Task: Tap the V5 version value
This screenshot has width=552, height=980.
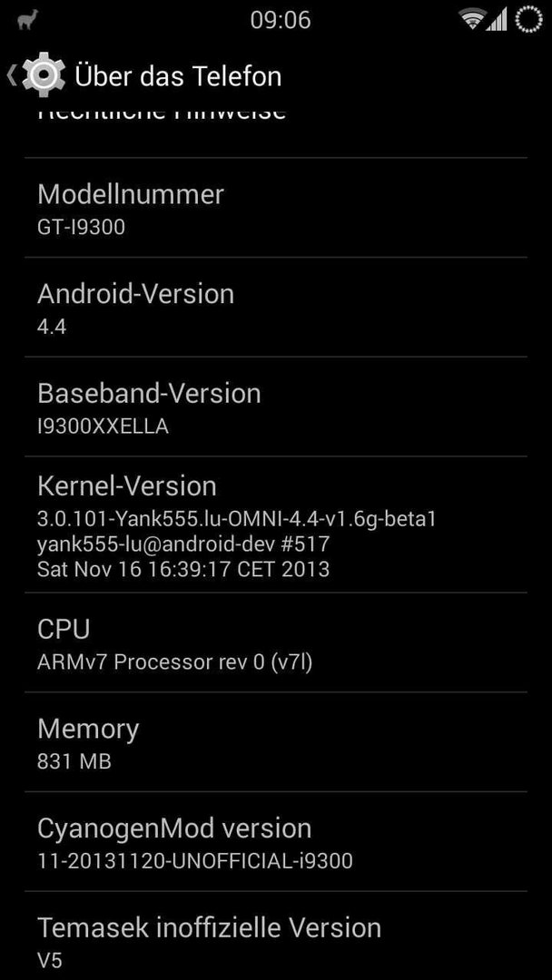Action: tap(50, 961)
